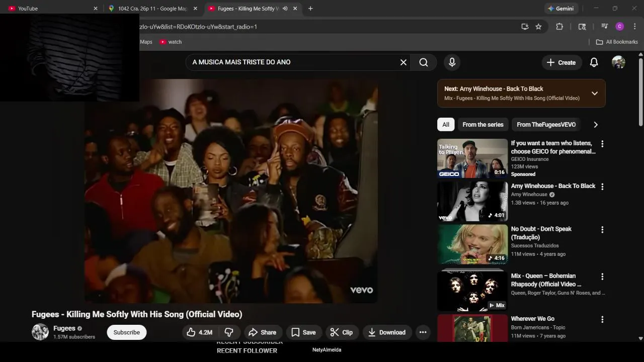This screenshot has width=644, height=362.
Task: Open Chrome three-dot menu
Action: 635,27
